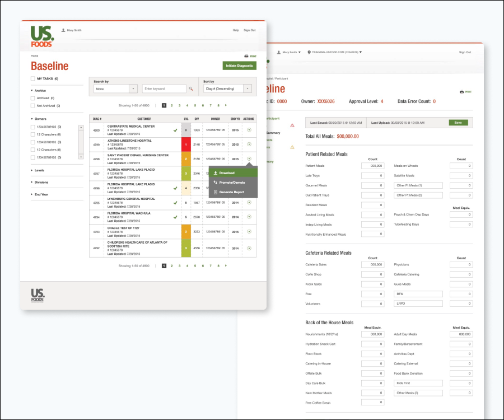504x420 pixels.
Task: Go to page 8 in top pagination
Action: pos(218,105)
